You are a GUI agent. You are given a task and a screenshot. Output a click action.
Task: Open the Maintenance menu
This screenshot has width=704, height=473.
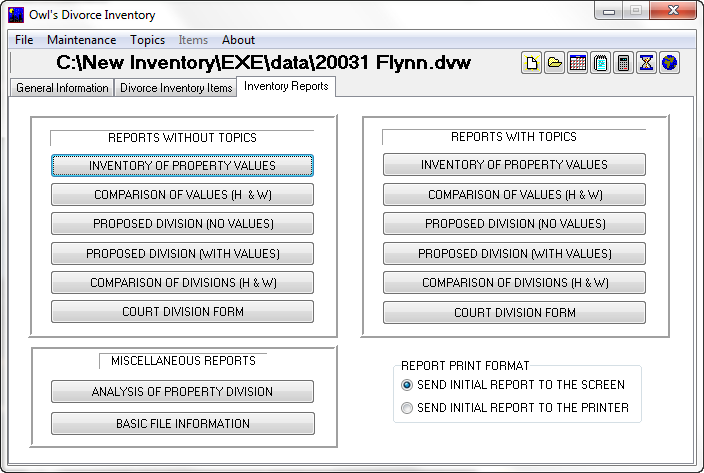point(81,40)
